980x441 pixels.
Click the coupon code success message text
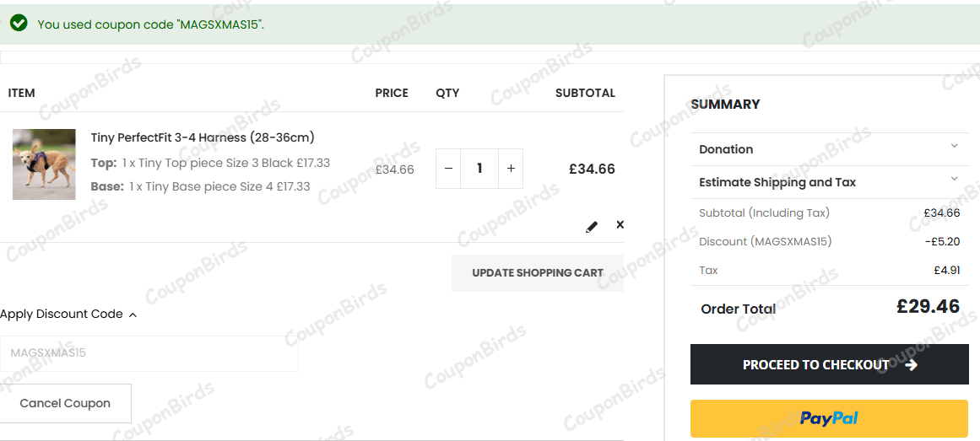point(151,24)
